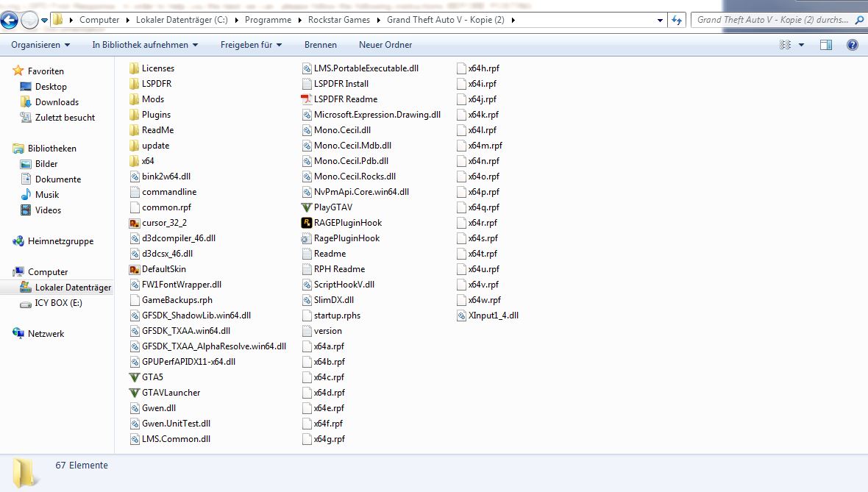The image size is (868, 492).
Task: Click the folder search input field
Action: tap(772, 20)
